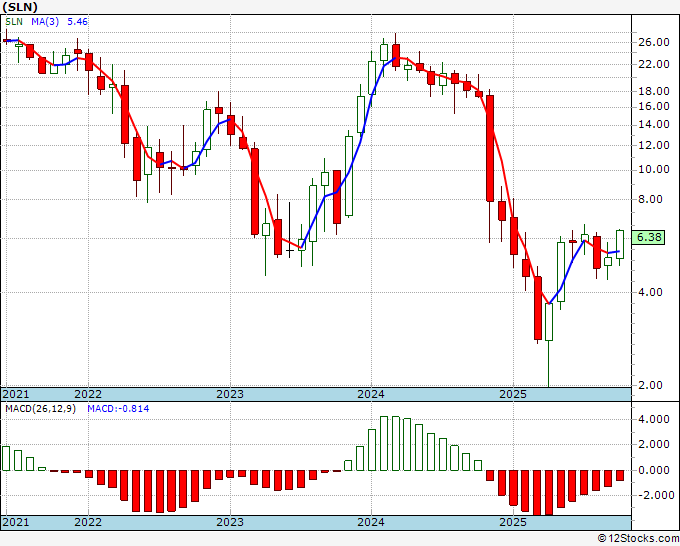The width and height of the screenshot is (680, 546).
Task: Click the 18.00 price axis label
Action: [x=654, y=91]
